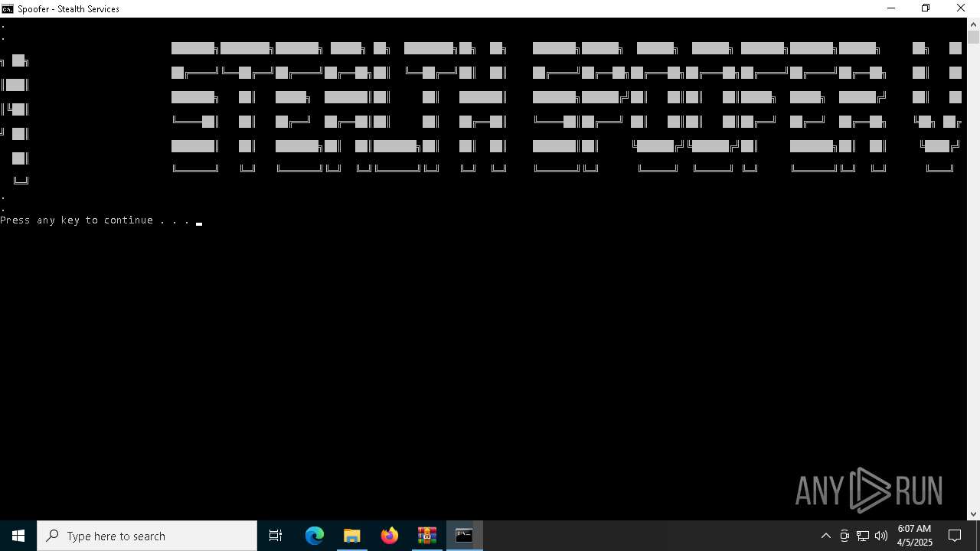
Task: Open the volume control tray icon
Action: (881, 536)
